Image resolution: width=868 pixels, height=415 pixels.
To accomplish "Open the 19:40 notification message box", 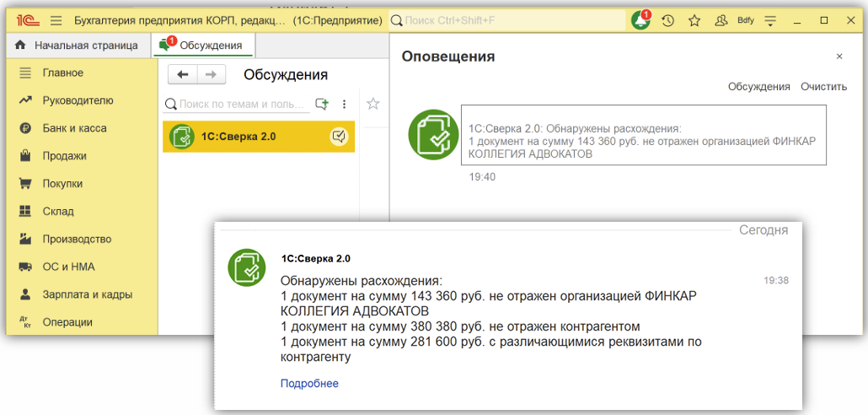I will click(644, 135).
